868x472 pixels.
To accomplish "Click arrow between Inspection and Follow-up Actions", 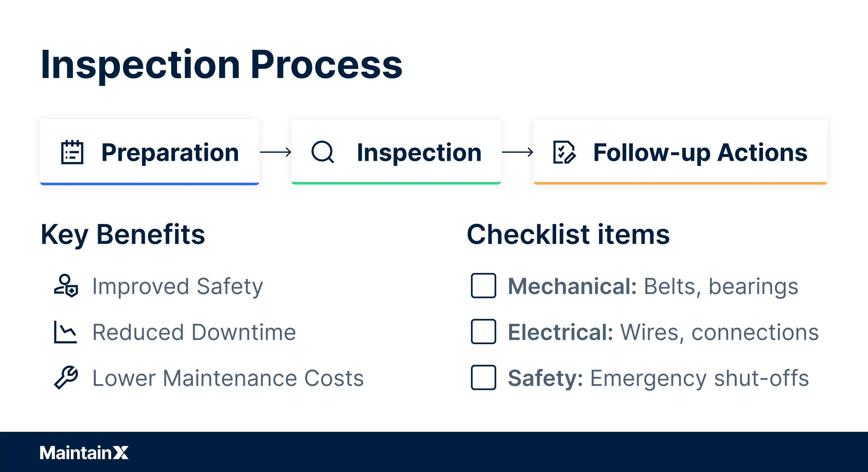I will click(518, 152).
